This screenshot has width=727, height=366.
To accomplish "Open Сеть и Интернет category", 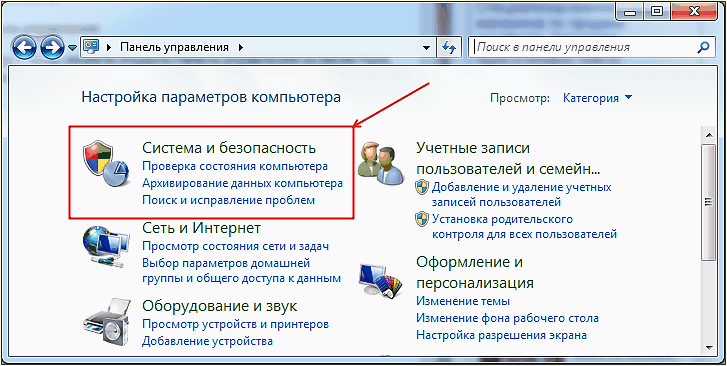I will tap(201, 228).
